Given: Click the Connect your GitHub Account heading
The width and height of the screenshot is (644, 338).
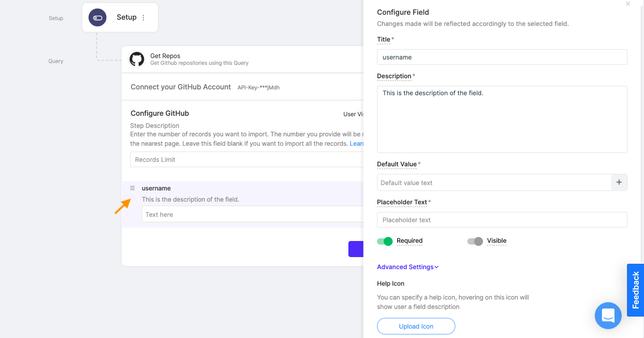Looking at the screenshot, I should pos(181,87).
